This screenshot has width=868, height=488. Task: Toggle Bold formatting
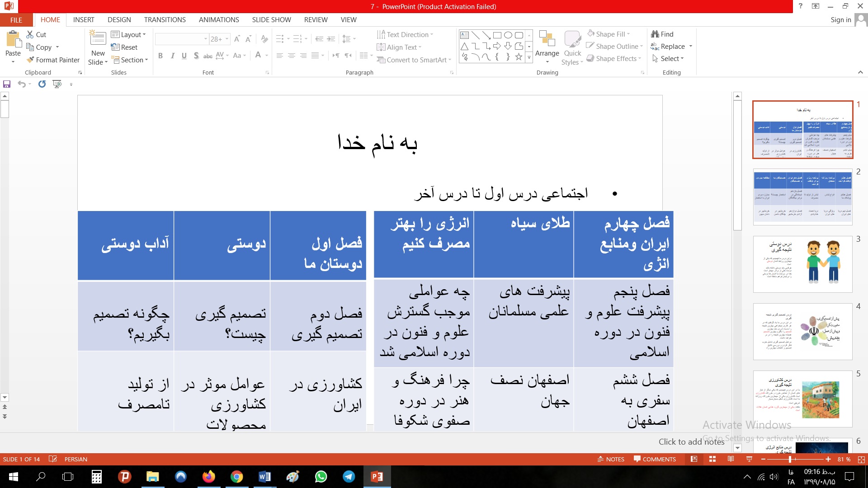coord(160,56)
